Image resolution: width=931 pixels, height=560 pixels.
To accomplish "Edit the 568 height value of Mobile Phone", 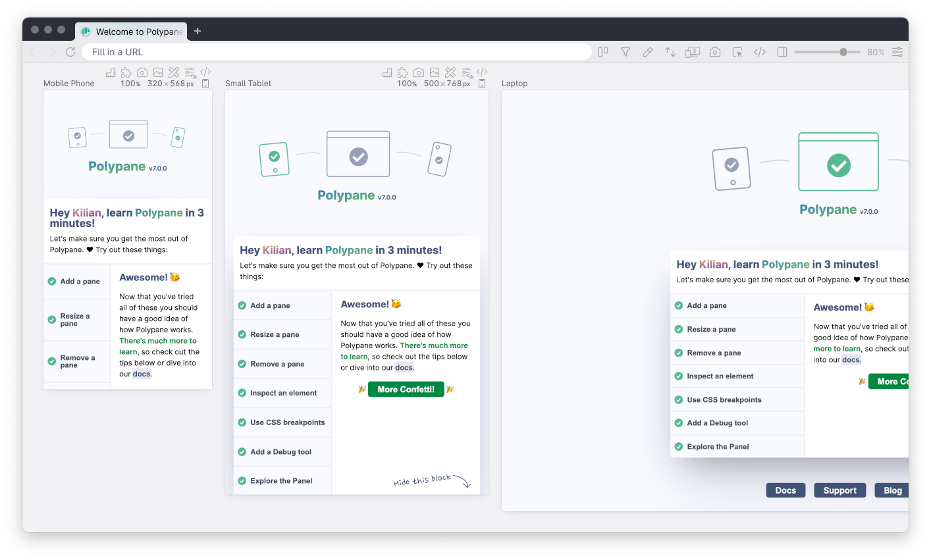I will [x=178, y=84].
